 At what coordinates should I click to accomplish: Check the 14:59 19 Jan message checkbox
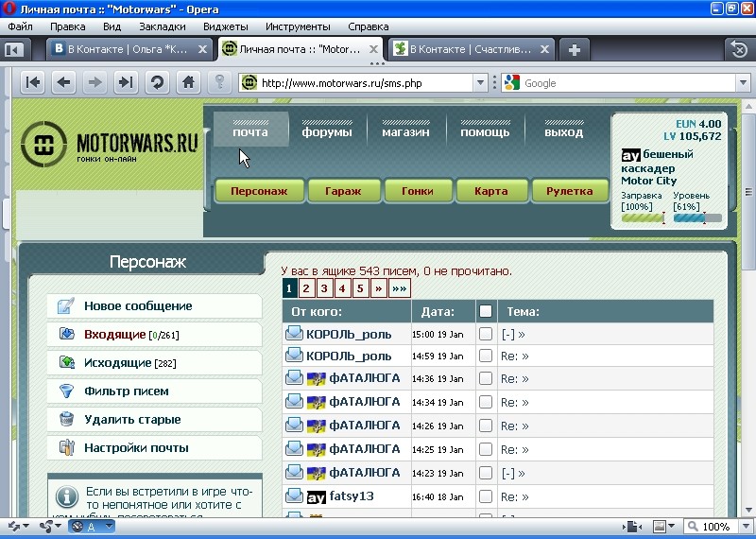(x=486, y=356)
